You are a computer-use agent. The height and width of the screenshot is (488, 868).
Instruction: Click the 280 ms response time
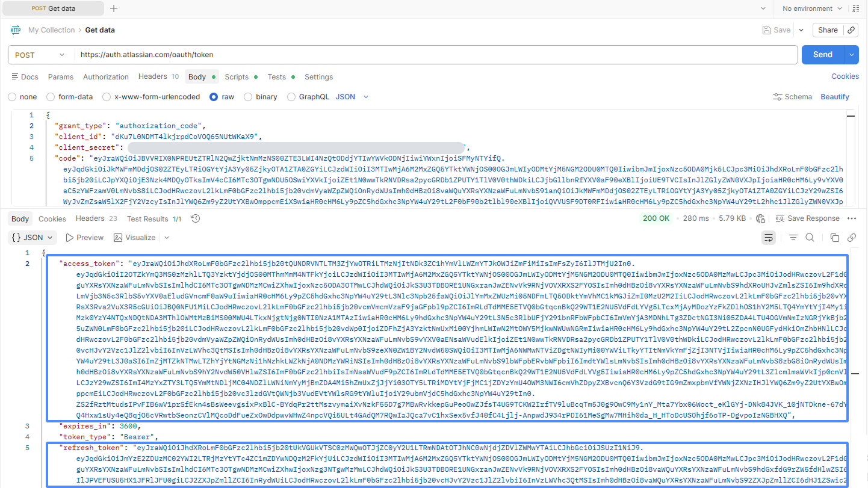pyautogui.click(x=696, y=218)
